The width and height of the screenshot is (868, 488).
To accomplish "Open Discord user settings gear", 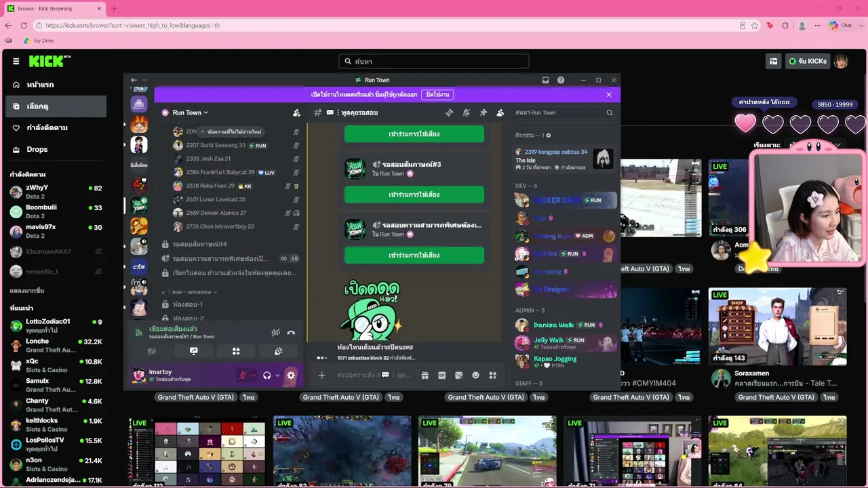I will point(291,375).
